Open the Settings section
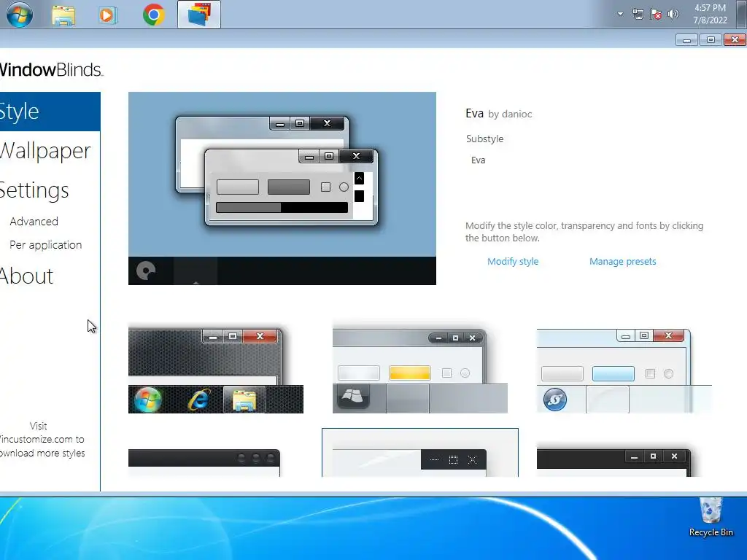Screen dimensions: 747x560 pos(34,190)
